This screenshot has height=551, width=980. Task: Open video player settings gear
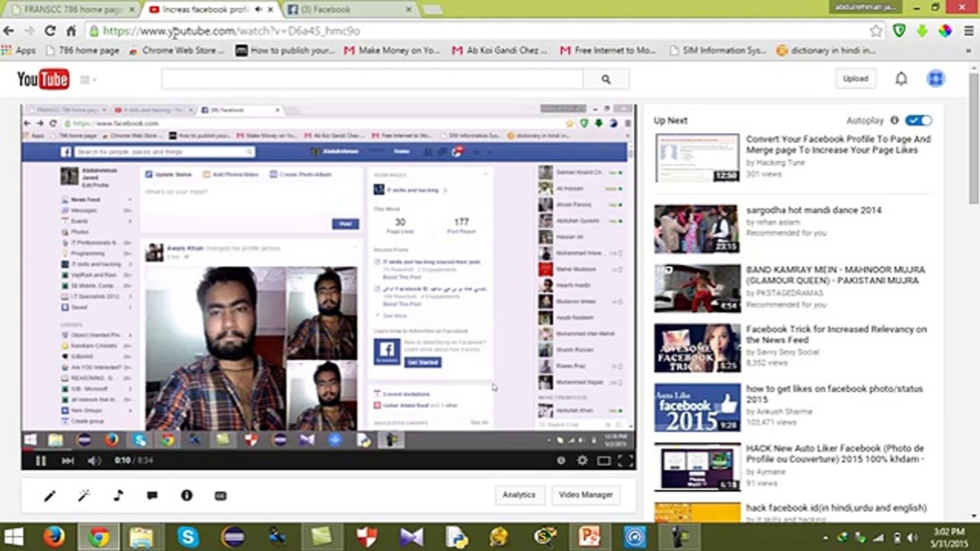click(582, 460)
